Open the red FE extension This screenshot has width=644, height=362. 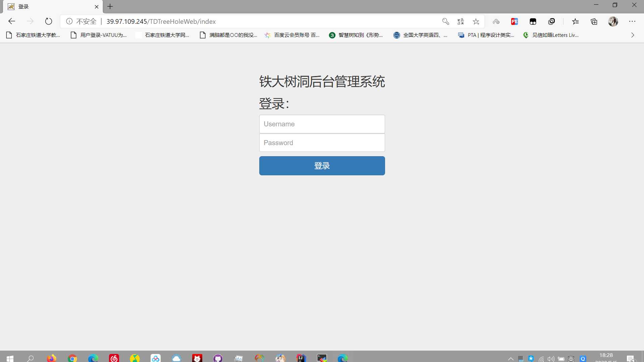click(x=515, y=21)
